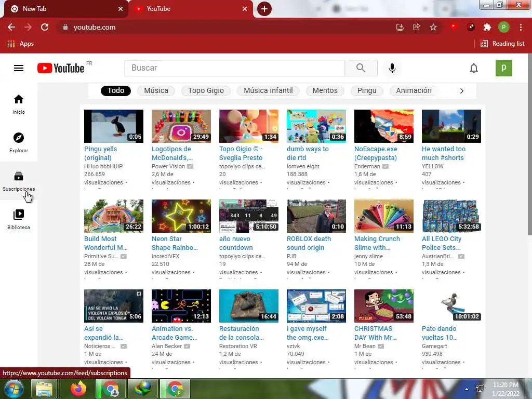Select the Topo Gigio filter chip

point(206,90)
